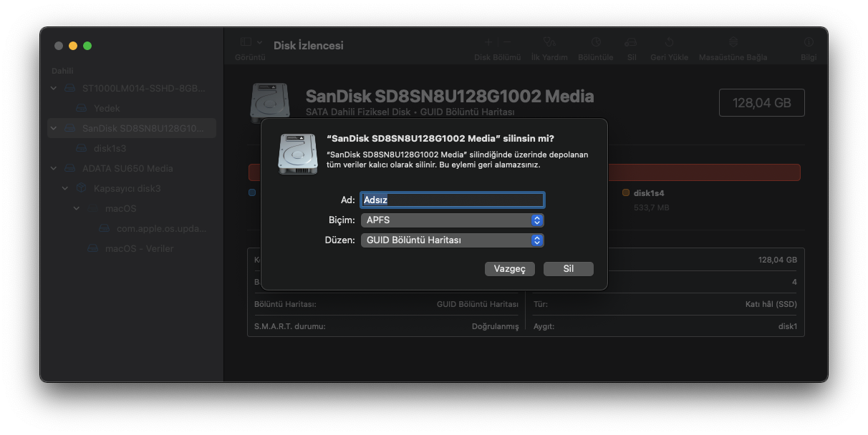Collapse the ST1000LM014-SSHD-8GB disk chevron
Viewport: 868px width, 435px height.
[x=54, y=88]
